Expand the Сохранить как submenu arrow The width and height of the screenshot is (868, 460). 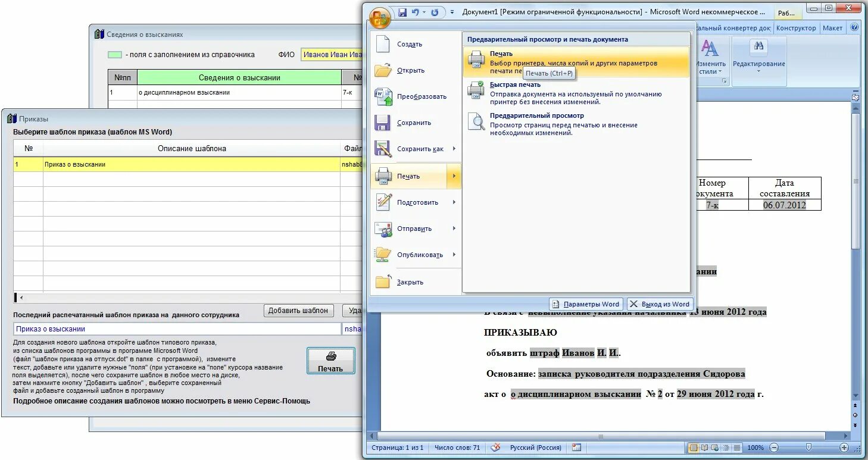[454, 149]
